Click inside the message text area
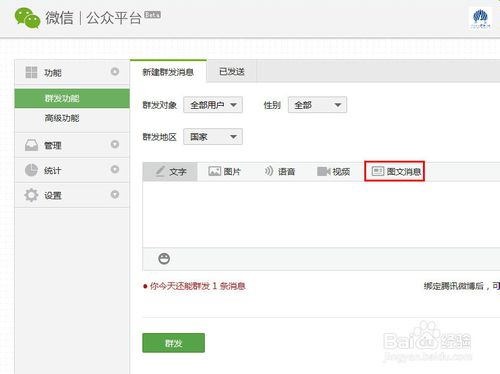 pyautogui.click(x=321, y=214)
